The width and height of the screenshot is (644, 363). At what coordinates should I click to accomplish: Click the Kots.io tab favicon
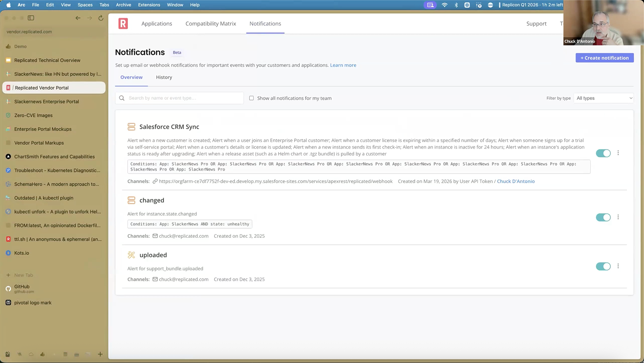coord(8,253)
